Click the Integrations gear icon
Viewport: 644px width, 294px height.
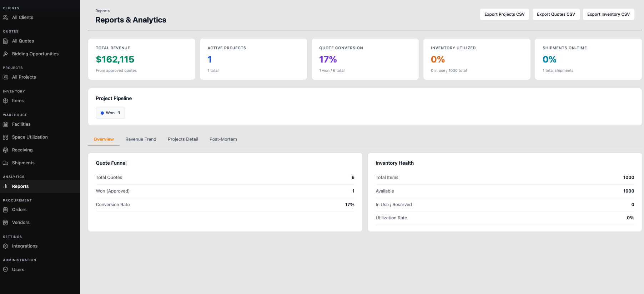(x=5, y=246)
